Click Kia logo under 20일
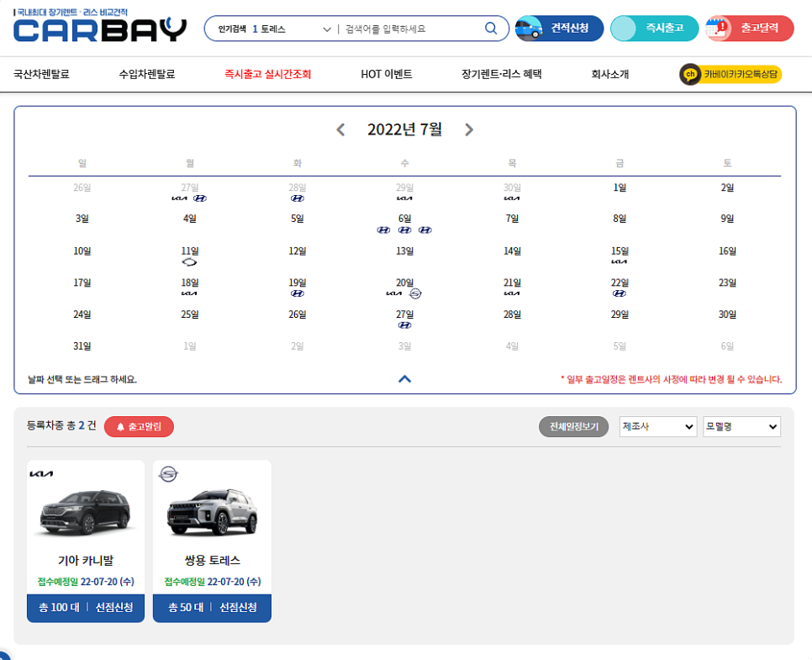The width and height of the screenshot is (812, 660). click(394, 293)
